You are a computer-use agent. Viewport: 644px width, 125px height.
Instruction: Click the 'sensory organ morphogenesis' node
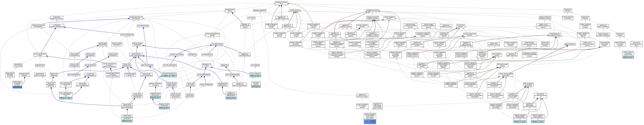point(75,65)
